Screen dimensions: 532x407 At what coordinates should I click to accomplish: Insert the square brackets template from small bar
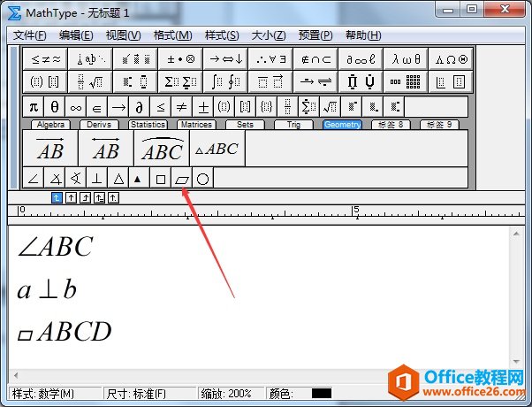coord(246,107)
